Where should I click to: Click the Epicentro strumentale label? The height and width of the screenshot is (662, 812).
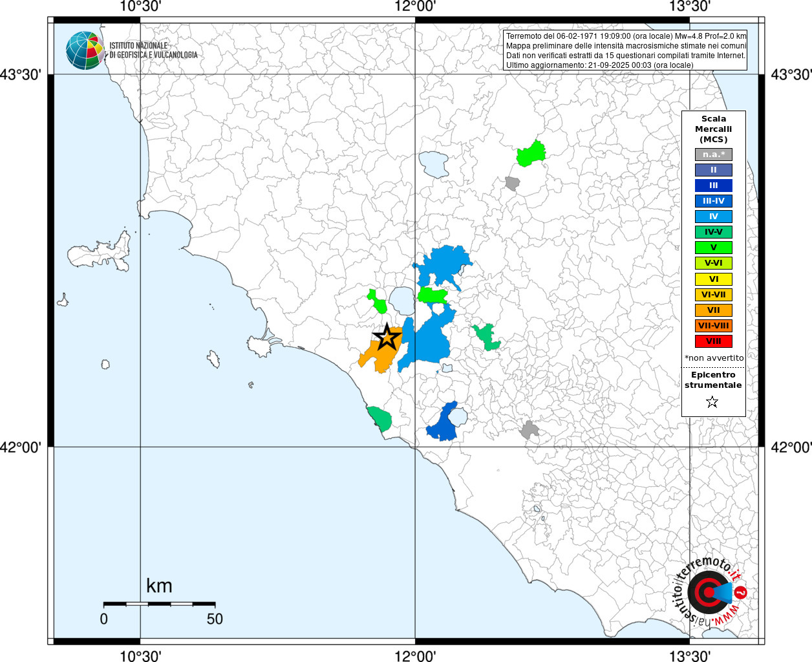coord(713,380)
